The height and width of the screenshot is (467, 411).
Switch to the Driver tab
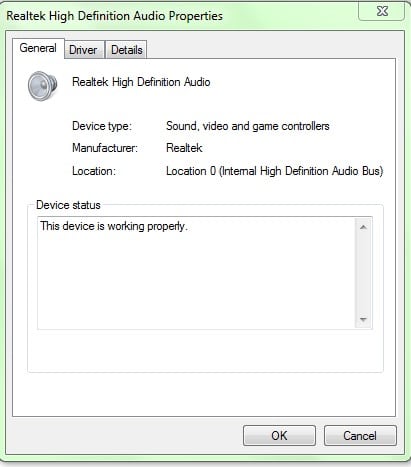tap(83, 50)
